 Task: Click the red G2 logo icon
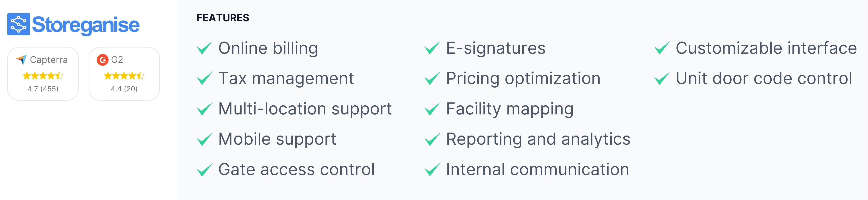(x=102, y=60)
